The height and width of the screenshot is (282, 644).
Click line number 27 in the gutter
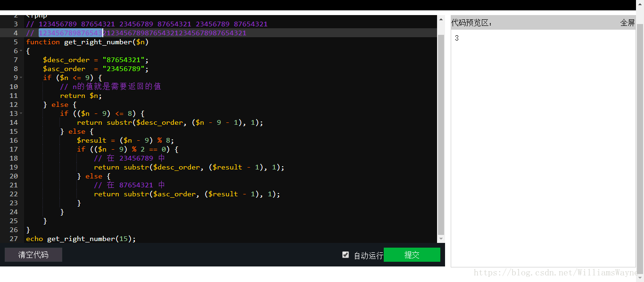(x=14, y=239)
